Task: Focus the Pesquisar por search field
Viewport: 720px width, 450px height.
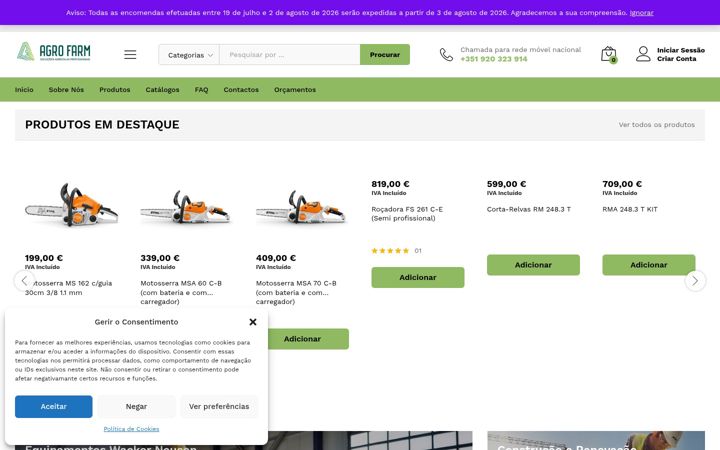Action: [290, 55]
